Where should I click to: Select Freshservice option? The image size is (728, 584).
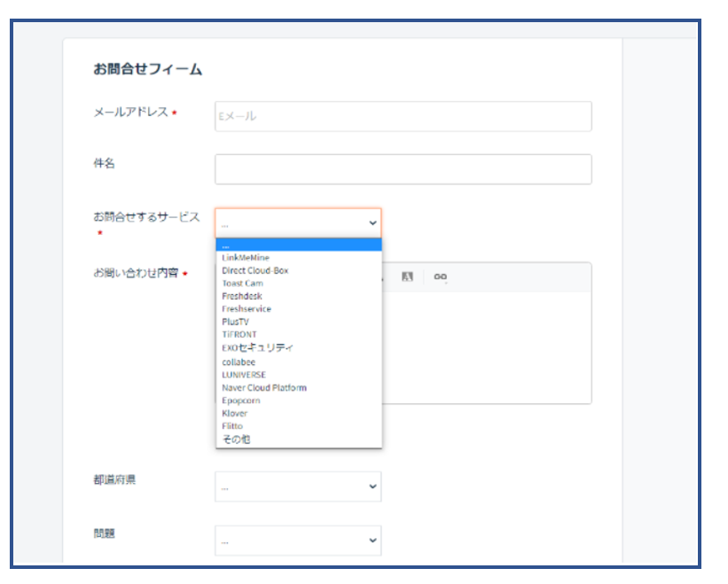(x=299, y=309)
